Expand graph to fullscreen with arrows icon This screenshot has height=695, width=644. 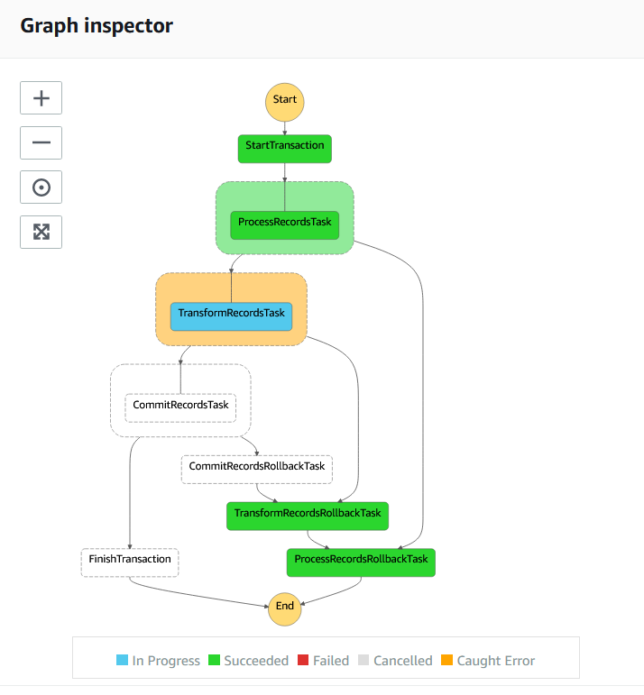pos(41,232)
